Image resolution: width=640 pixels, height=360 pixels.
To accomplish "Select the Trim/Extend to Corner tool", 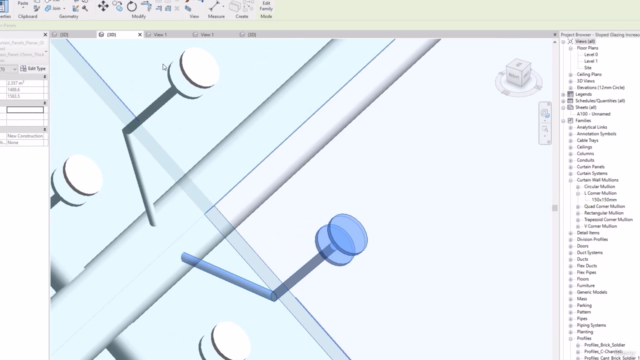I will click(146, 6).
